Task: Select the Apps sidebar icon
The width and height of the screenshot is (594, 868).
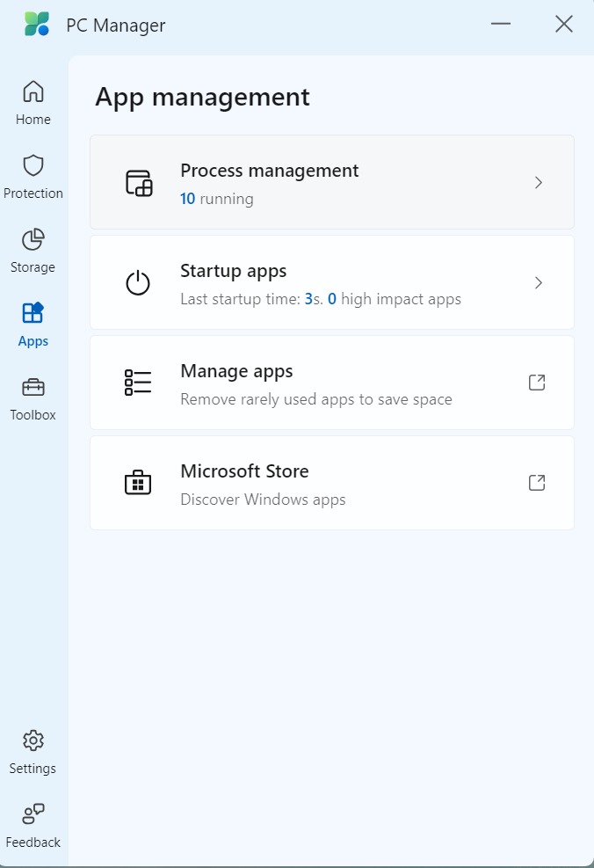Action: tap(33, 313)
